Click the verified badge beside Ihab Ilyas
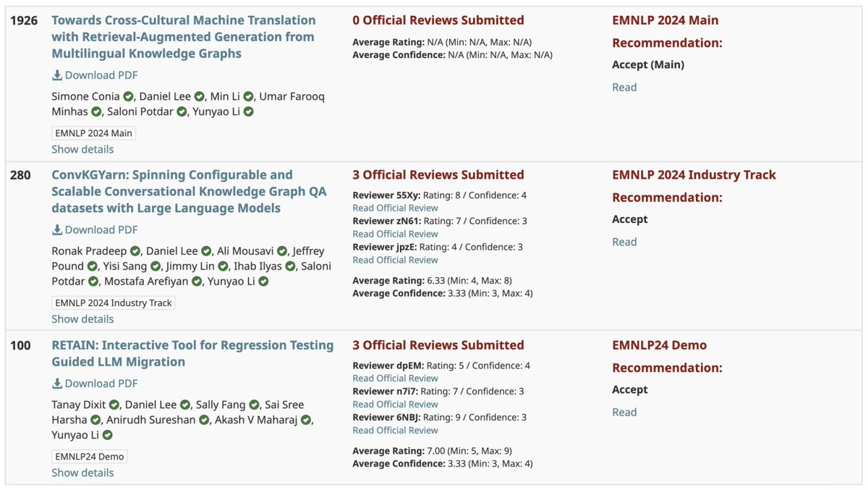Screen dimensions: 868x490 (290, 266)
